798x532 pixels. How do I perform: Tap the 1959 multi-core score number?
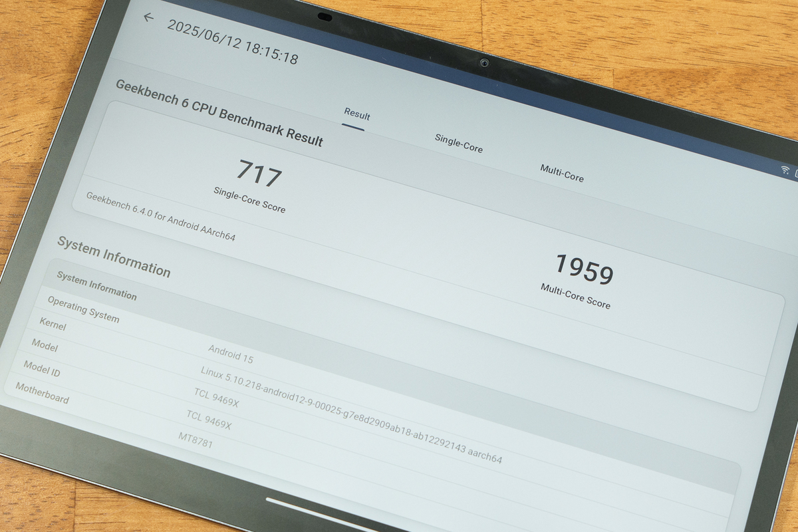click(584, 269)
